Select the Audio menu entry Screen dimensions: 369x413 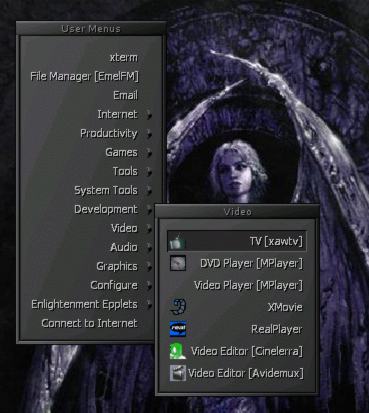tap(124, 247)
